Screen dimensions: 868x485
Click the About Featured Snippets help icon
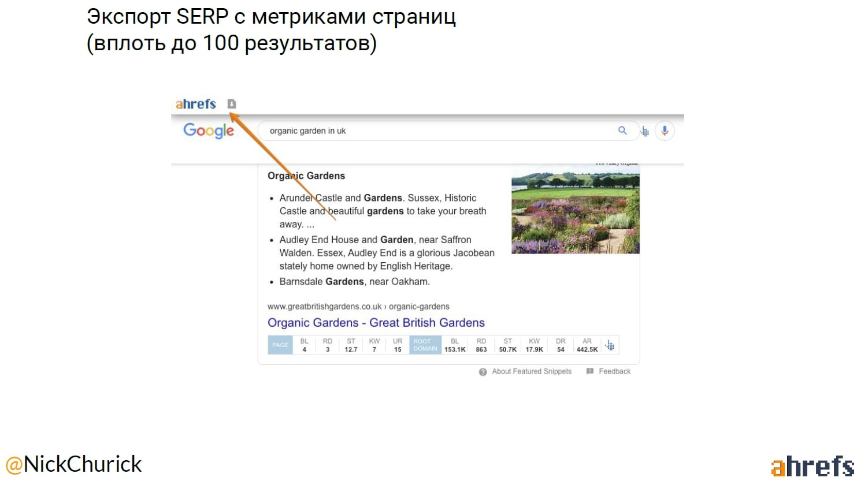pyautogui.click(x=483, y=372)
